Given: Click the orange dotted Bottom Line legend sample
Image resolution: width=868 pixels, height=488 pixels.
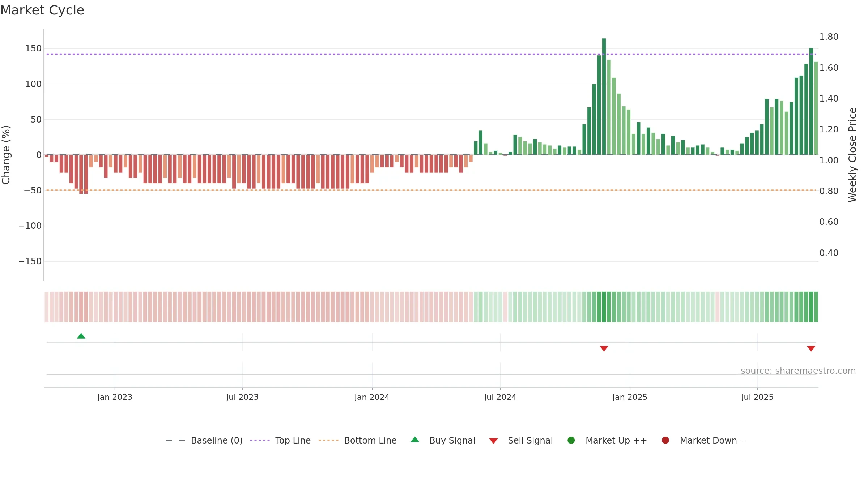Looking at the screenshot, I should [x=328, y=440].
